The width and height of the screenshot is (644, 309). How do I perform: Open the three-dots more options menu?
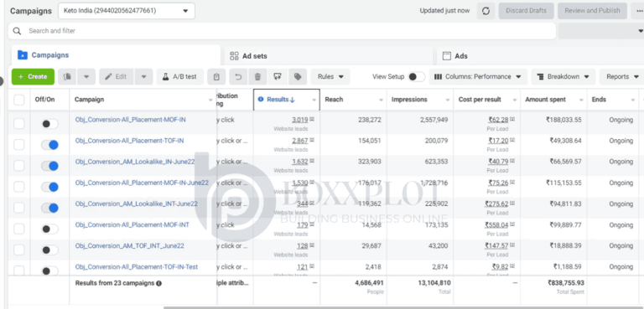click(x=639, y=11)
